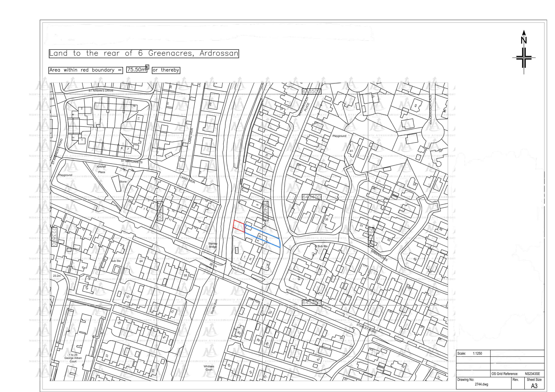Select the 'El Sub Sta' label

[x=321, y=246]
